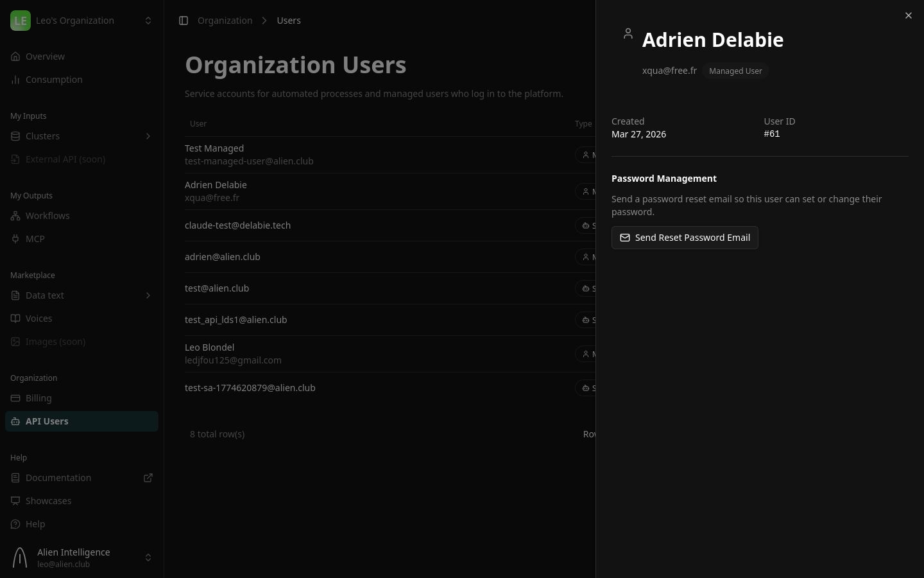This screenshot has width=924, height=578.
Task: Click the API Users icon
Action: tap(15, 421)
